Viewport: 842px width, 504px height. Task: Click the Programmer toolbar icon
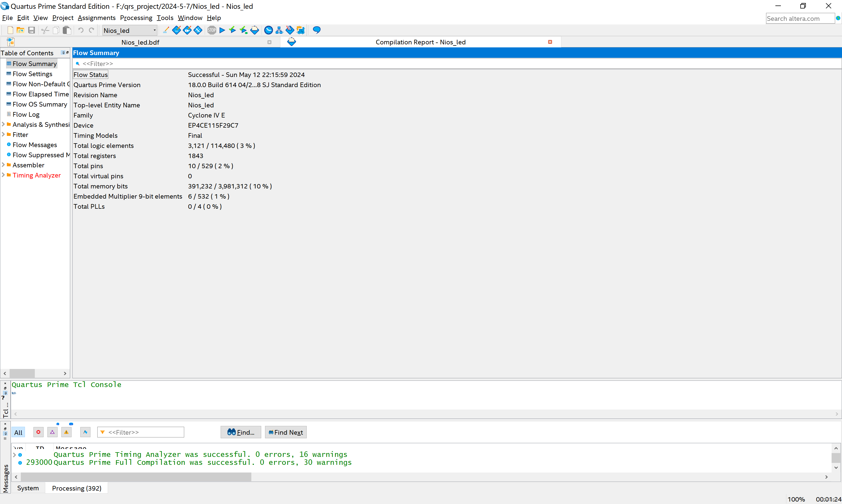point(290,30)
